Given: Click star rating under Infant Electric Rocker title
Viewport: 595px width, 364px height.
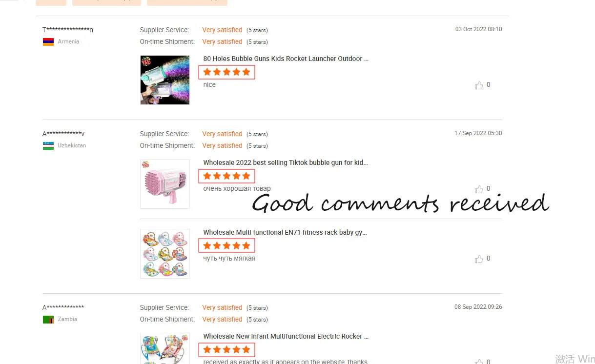Looking at the screenshot, I should point(226,349).
